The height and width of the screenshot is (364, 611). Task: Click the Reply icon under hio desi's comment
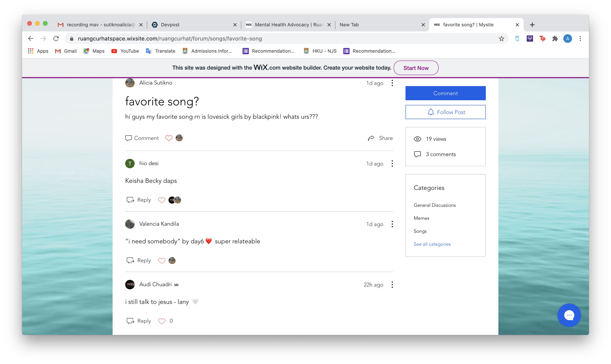pyautogui.click(x=130, y=200)
